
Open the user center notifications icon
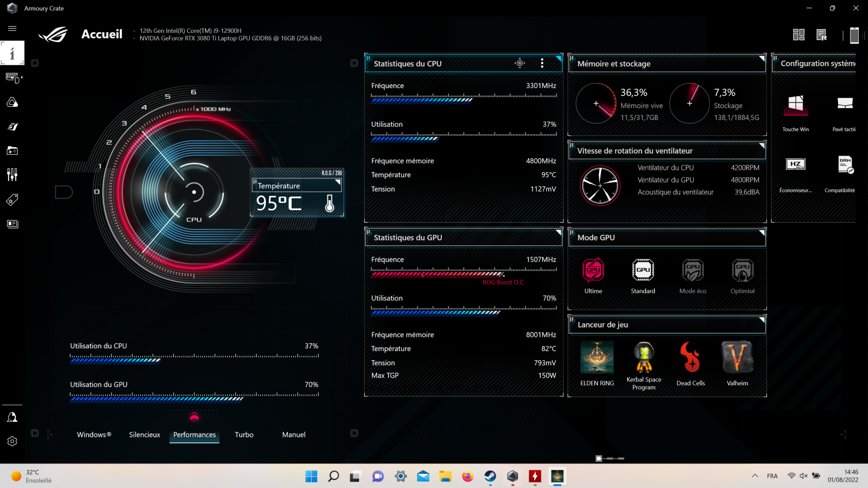click(x=12, y=417)
